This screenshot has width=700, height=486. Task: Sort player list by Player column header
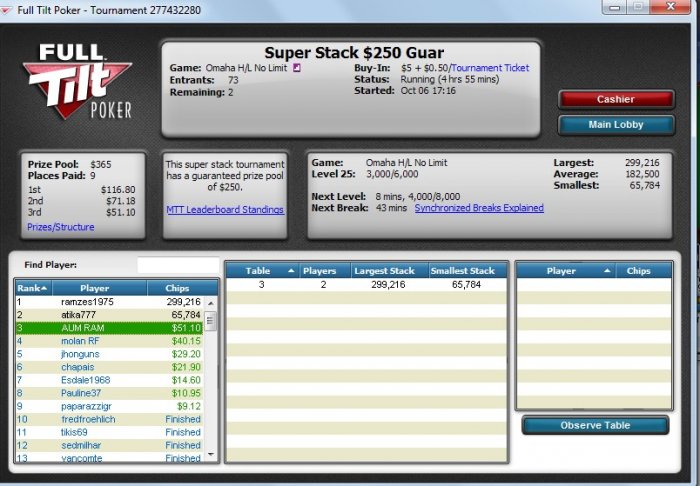pyautogui.click(x=100, y=288)
